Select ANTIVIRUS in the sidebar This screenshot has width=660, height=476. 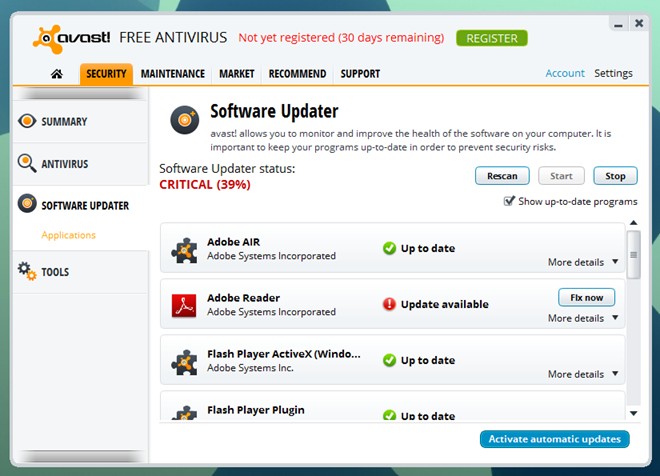coord(80,164)
